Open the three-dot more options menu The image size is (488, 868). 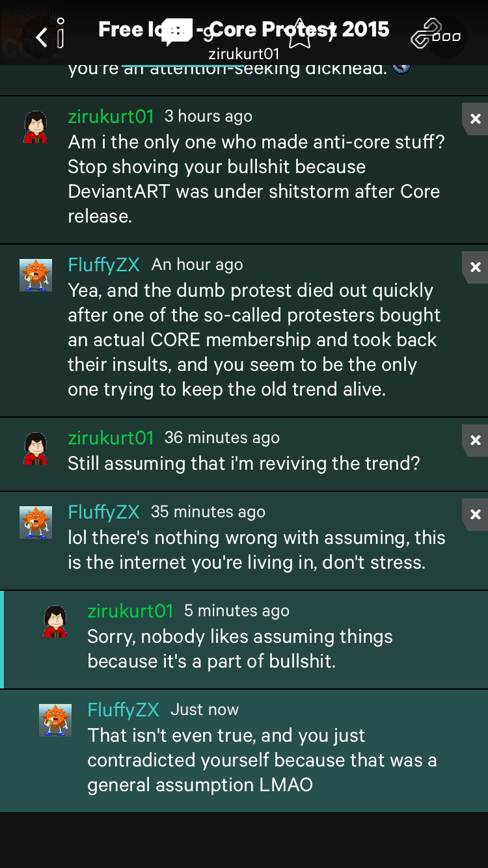pyautogui.click(x=447, y=37)
